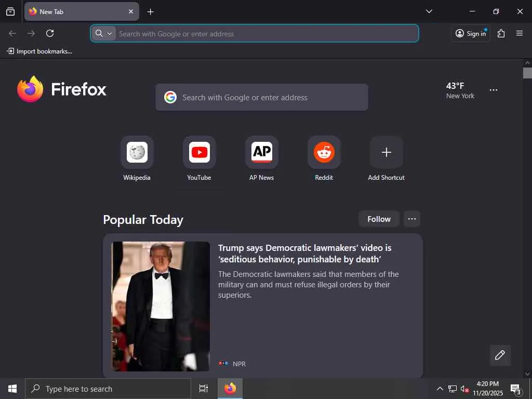Image resolution: width=532 pixels, height=399 pixels.
Task: Click Import bookmarks link
Action: pyautogui.click(x=39, y=51)
